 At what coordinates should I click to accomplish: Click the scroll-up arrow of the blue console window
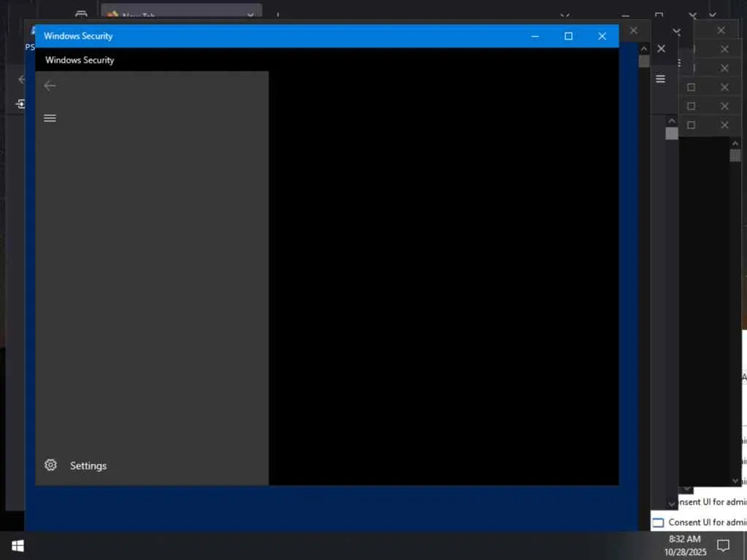[644, 49]
